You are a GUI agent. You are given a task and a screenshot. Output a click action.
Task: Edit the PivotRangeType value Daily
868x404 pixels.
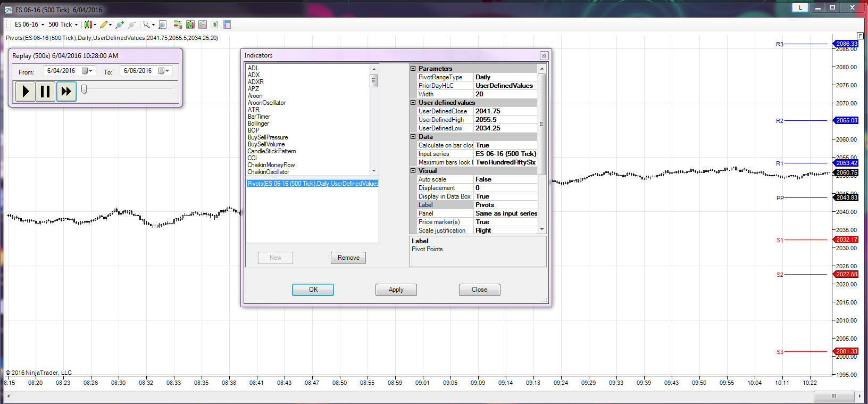(505, 77)
